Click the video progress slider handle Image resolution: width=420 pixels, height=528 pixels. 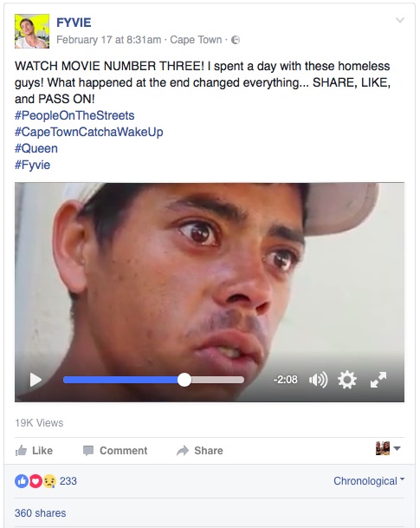pos(184,380)
